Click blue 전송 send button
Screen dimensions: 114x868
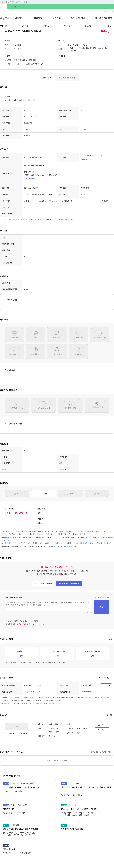pyautogui.click(x=102, y=607)
